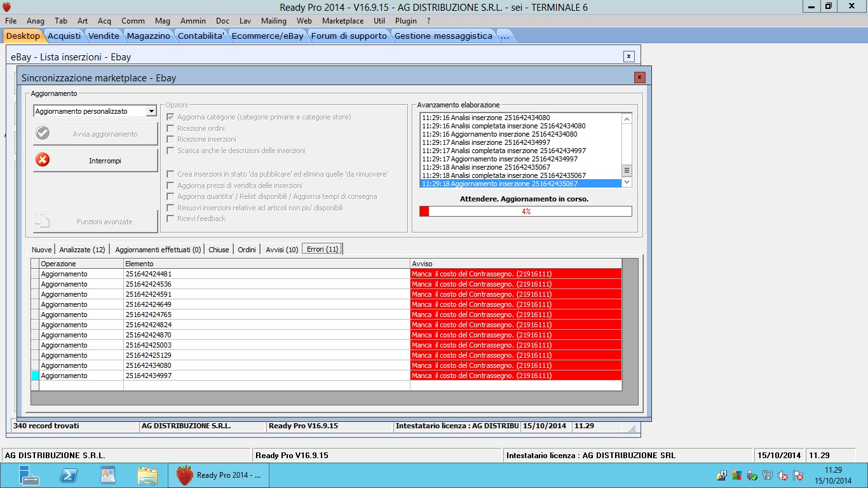The image size is (868, 488).
Task: Switch to the Ready Pro 2014 taskbar button
Action: [219, 475]
